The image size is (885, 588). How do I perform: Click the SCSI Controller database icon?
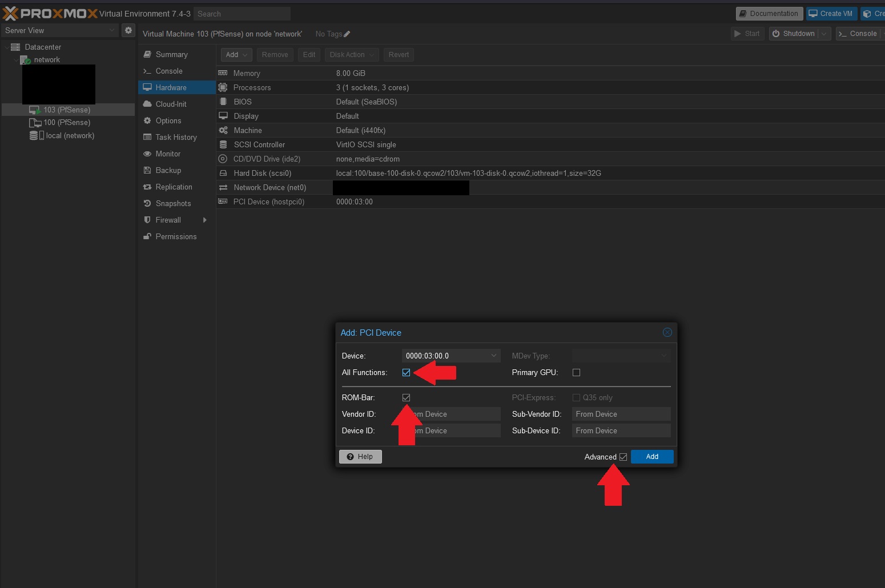(x=223, y=144)
